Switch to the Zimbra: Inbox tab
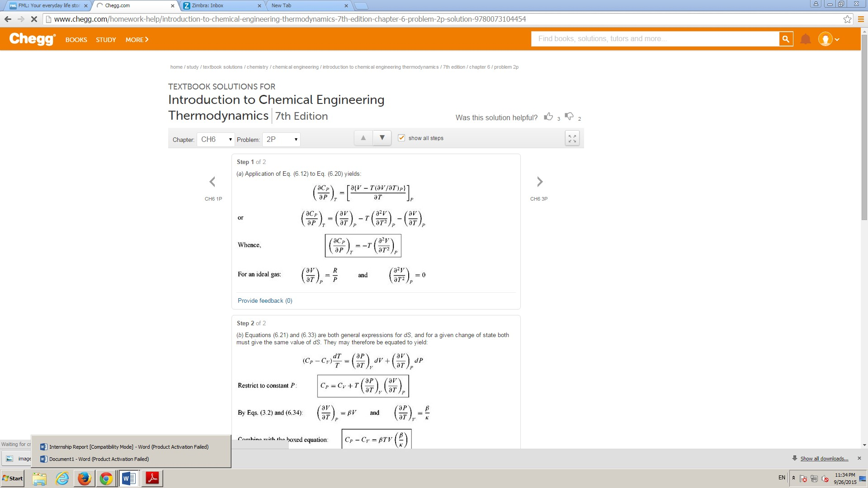Viewport: 868px width, 488px height. coord(222,5)
